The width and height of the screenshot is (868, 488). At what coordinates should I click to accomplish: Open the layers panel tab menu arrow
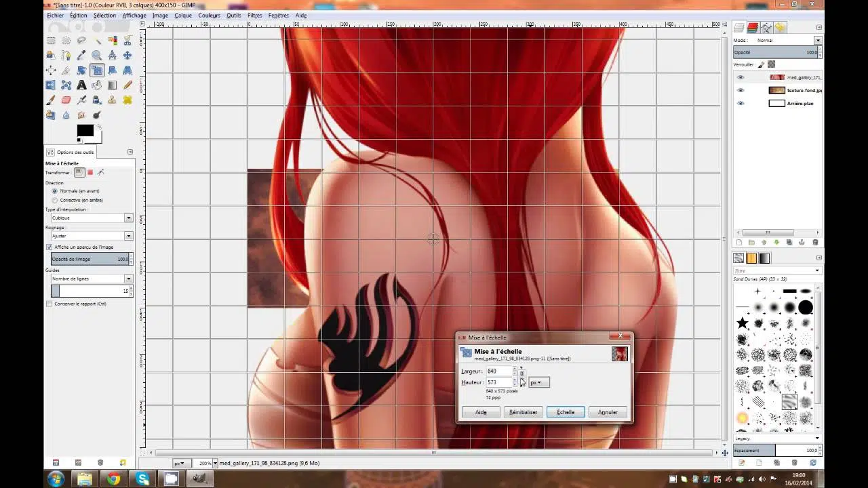click(819, 28)
